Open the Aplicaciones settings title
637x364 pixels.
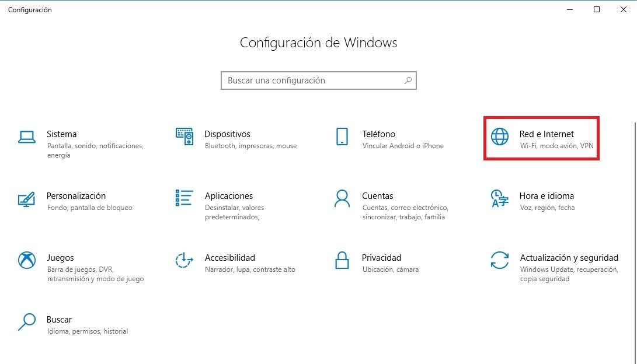pyautogui.click(x=229, y=195)
